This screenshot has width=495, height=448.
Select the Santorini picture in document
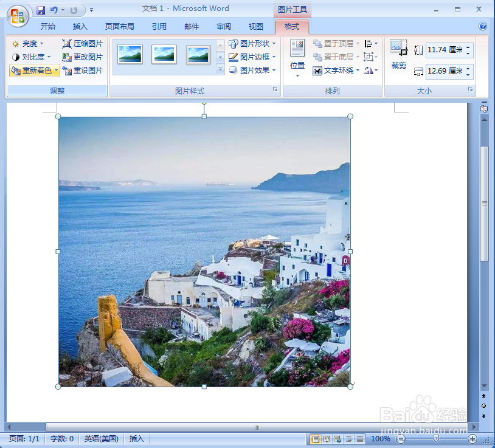pos(204,252)
